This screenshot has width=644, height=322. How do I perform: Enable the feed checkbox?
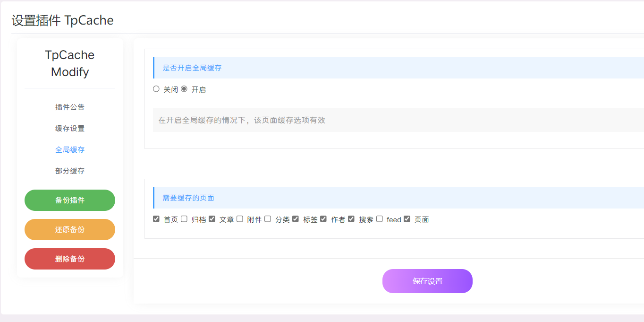pos(380,219)
